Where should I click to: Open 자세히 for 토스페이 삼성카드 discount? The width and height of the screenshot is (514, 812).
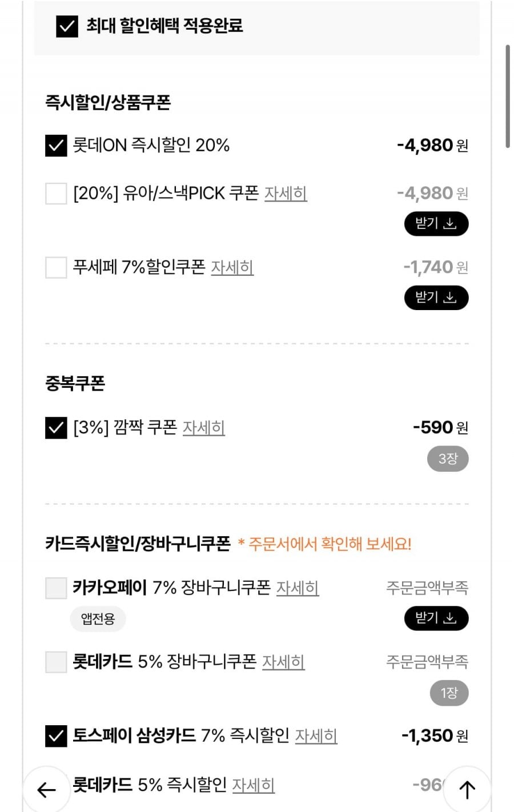(316, 736)
